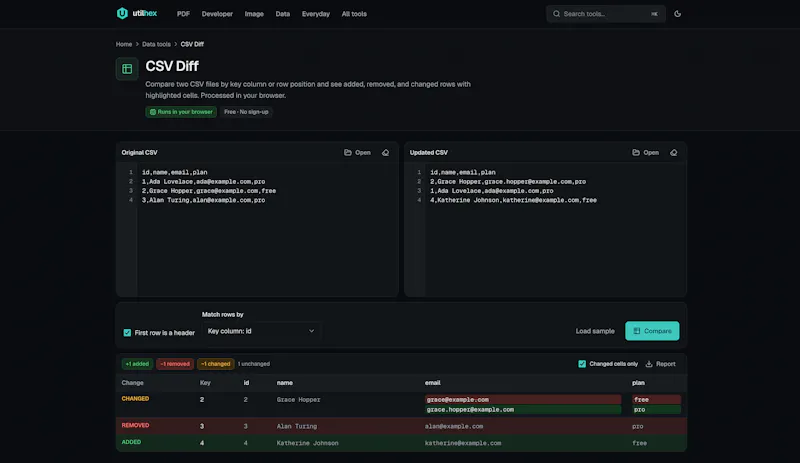
Task: Go to Home breadcrumb
Action: (x=124, y=44)
